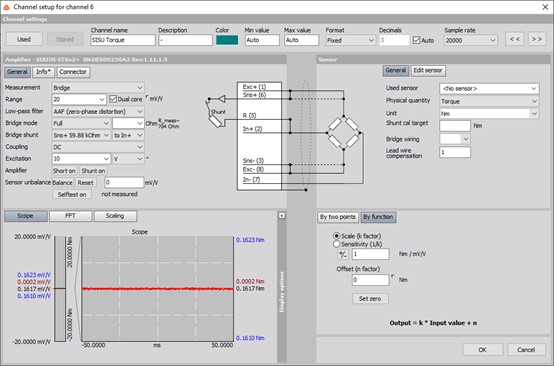Click the Set zero button

click(370, 299)
